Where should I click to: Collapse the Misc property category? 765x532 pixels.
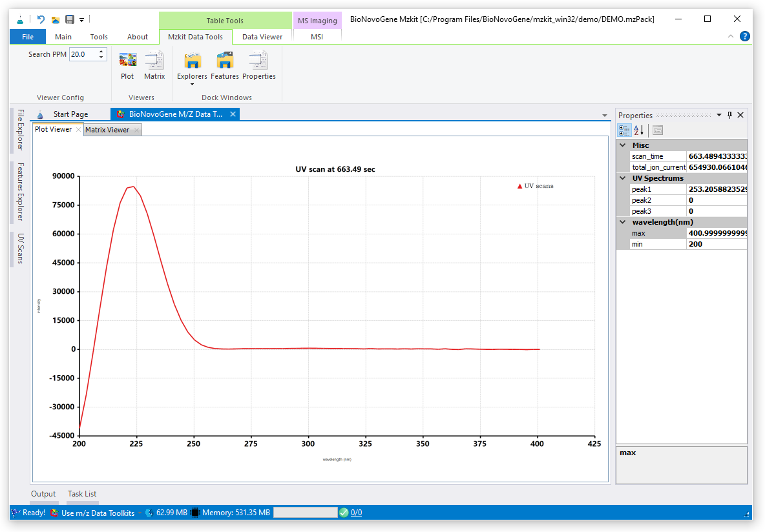[624, 145]
